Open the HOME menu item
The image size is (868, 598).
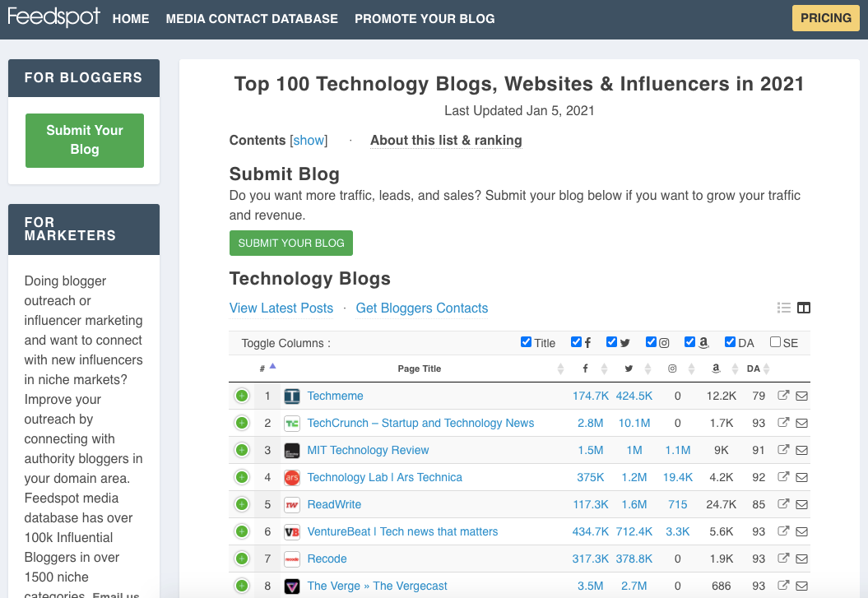131,19
